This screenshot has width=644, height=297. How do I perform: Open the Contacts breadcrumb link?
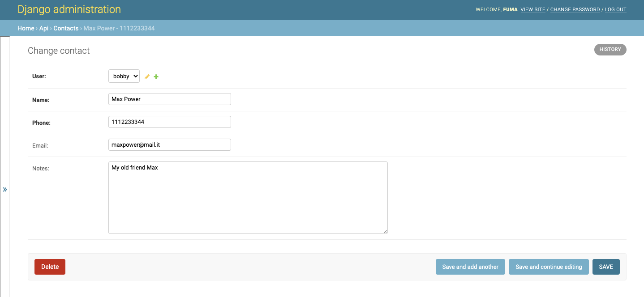pyautogui.click(x=66, y=28)
